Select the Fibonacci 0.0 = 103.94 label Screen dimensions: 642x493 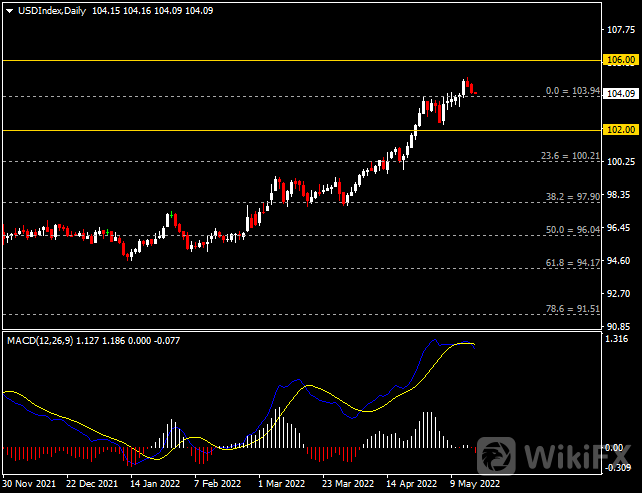(572, 91)
